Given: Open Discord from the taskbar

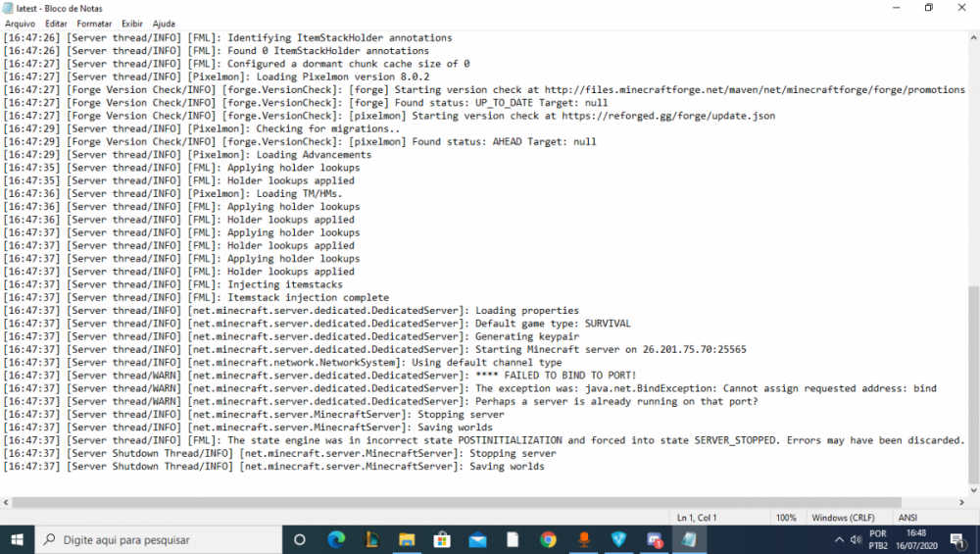Looking at the screenshot, I should [655, 539].
